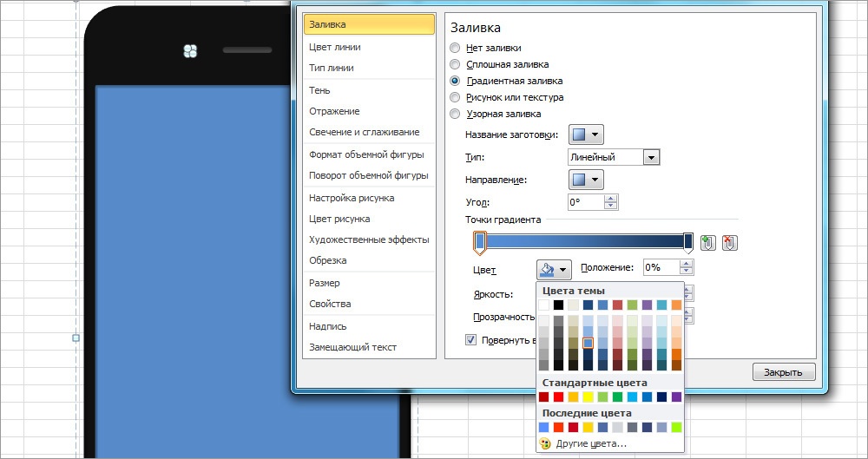Image resolution: width=868 pixels, height=459 pixels.
Task: Pick the black theme color swatch
Action: coord(558,305)
